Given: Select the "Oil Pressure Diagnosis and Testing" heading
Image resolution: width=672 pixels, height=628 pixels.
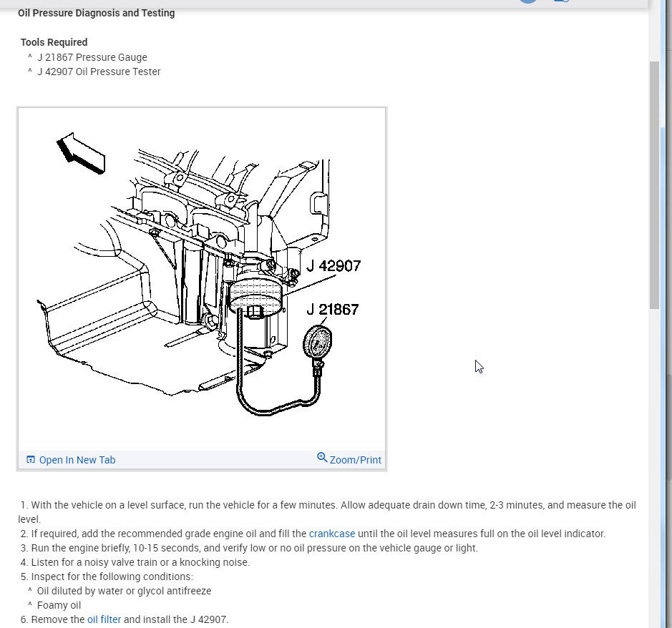Looking at the screenshot, I should (97, 13).
